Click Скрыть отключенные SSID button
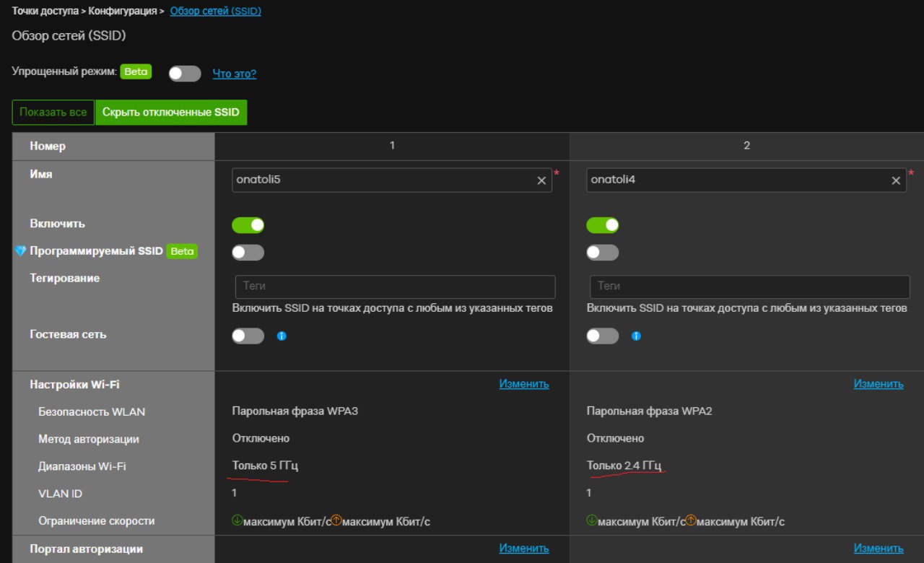924x563 pixels. click(x=171, y=113)
